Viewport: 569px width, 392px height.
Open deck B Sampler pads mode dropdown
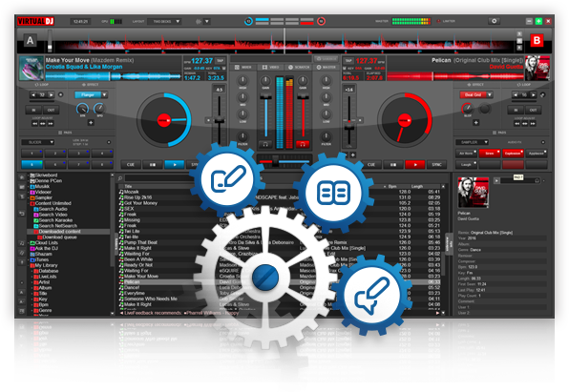pos(473,142)
